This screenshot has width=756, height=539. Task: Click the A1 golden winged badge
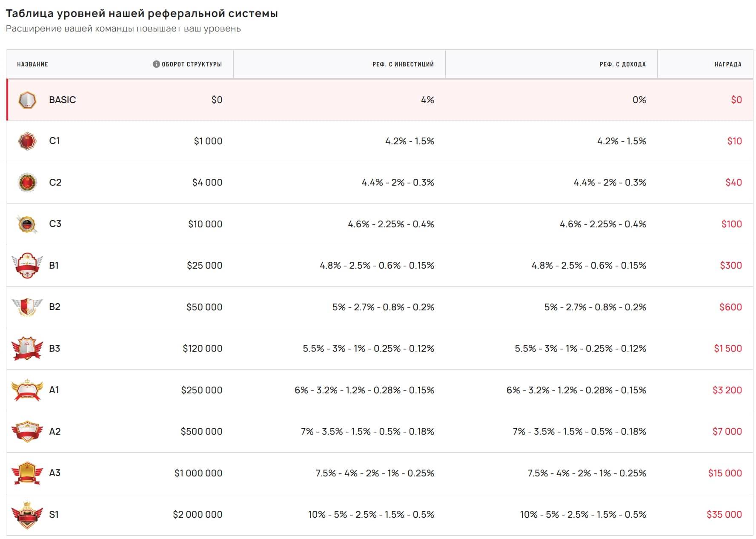point(27,390)
